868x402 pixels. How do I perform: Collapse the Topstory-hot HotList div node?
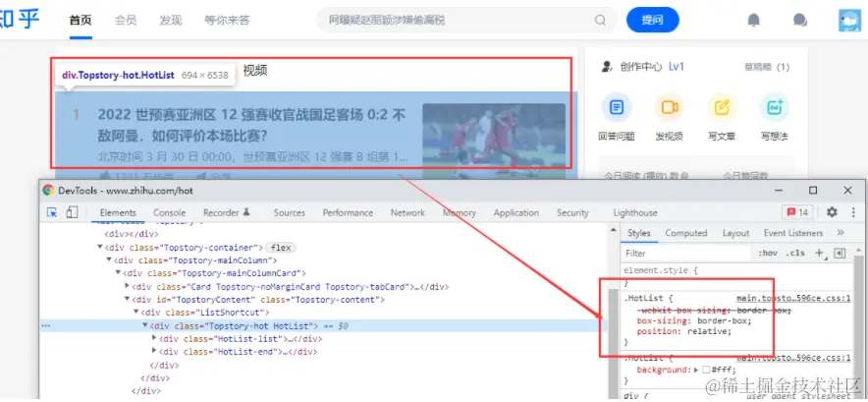point(145,325)
